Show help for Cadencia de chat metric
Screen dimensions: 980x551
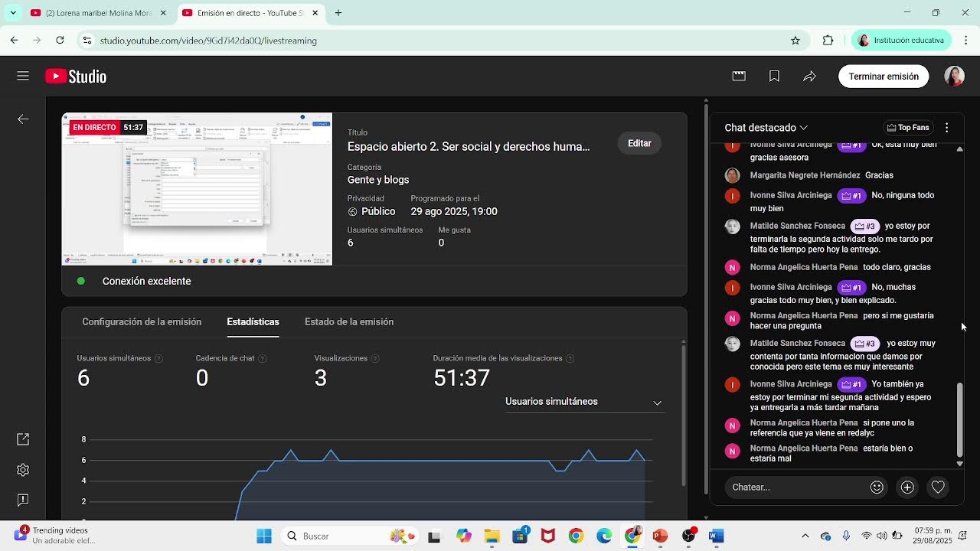pyautogui.click(x=262, y=358)
